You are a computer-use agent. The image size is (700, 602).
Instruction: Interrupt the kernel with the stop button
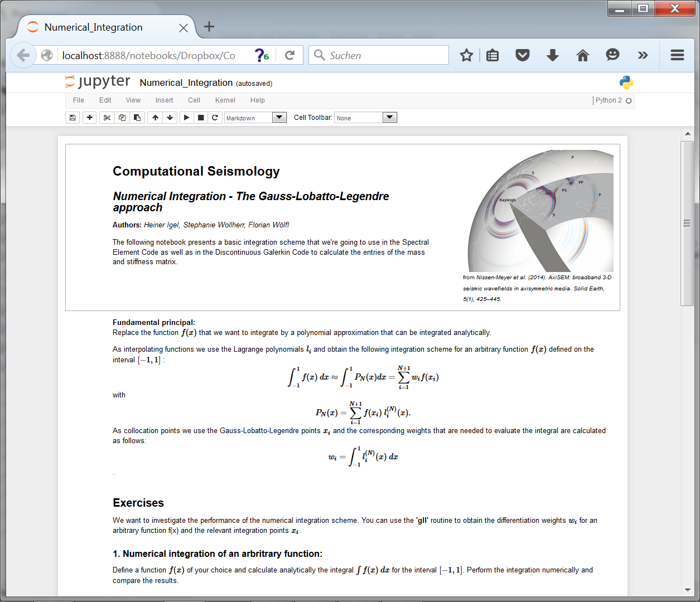[201, 118]
